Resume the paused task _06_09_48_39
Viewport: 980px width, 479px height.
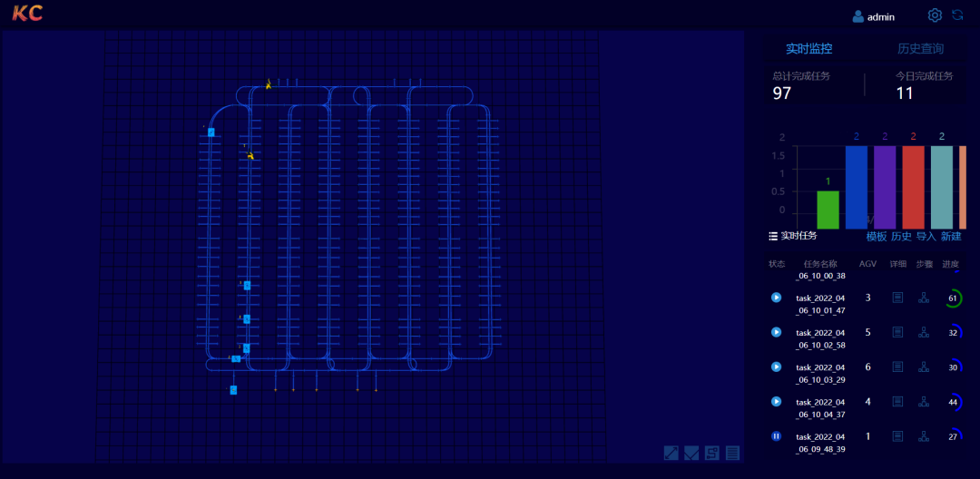click(776, 436)
